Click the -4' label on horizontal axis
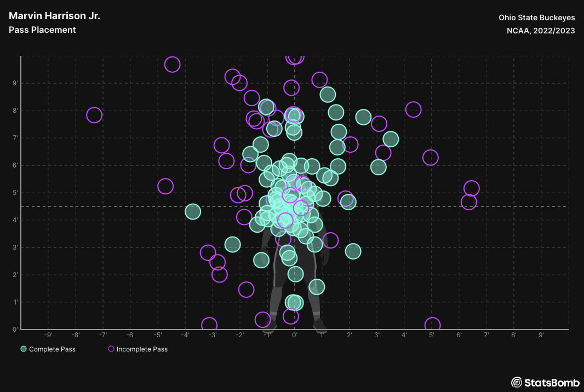This screenshot has width=584, height=392. click(x=185, y=335)
